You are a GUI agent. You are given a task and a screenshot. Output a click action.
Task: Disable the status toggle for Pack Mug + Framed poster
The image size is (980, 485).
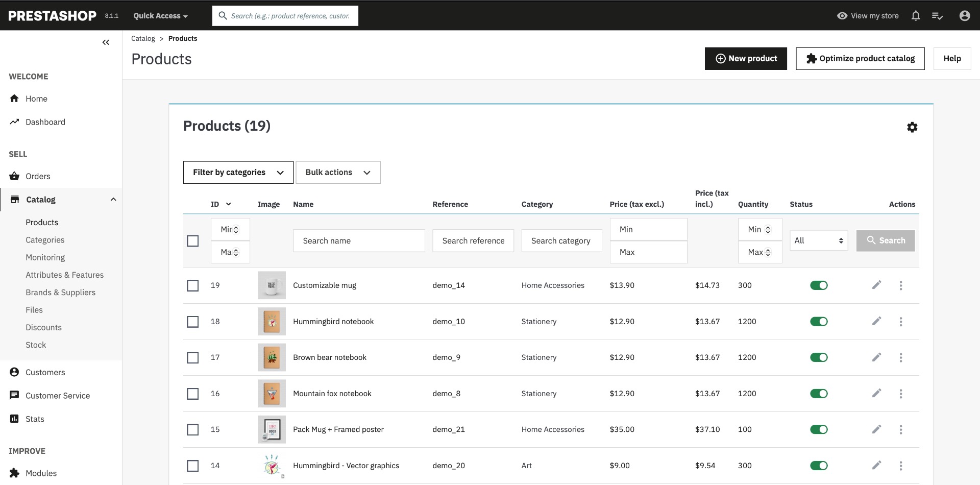click(x=819, y=429)
